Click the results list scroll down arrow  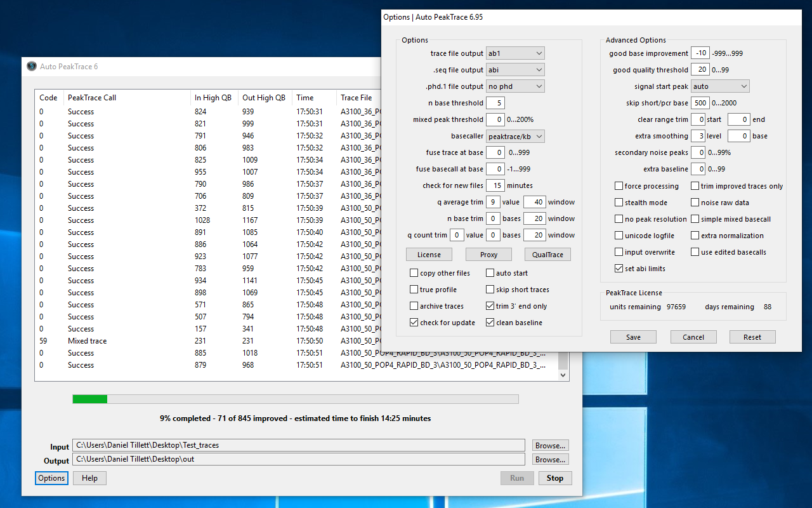(x=563, y=375)
